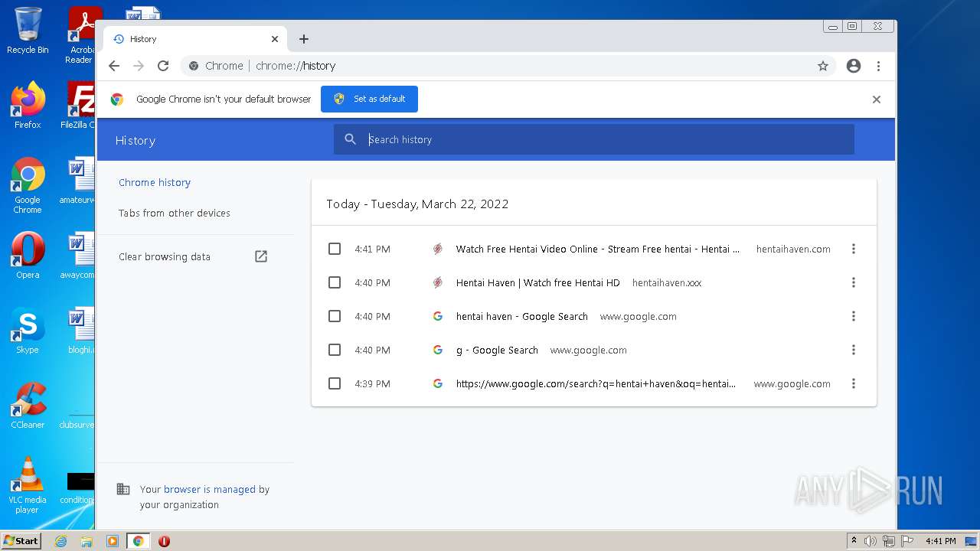Select the History tab
Viewport: 980px width, 551px height.
(x=195, y=39)
